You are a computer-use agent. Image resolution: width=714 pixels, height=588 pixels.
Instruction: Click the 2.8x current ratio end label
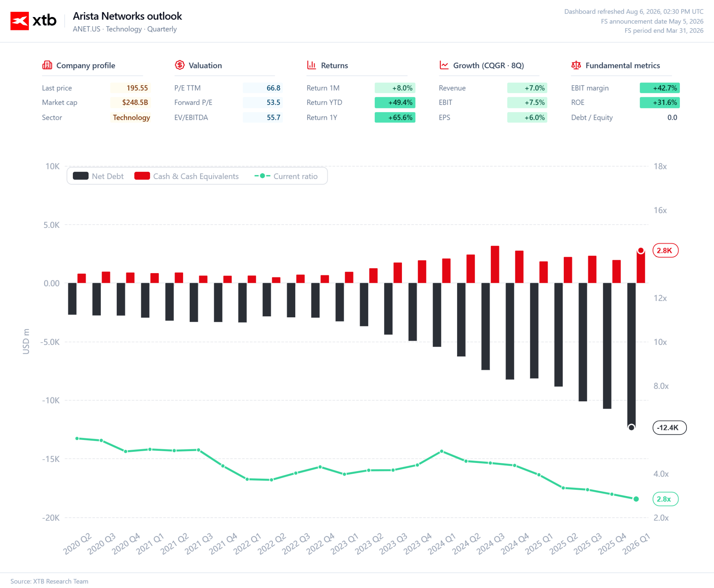pos(665,499)
